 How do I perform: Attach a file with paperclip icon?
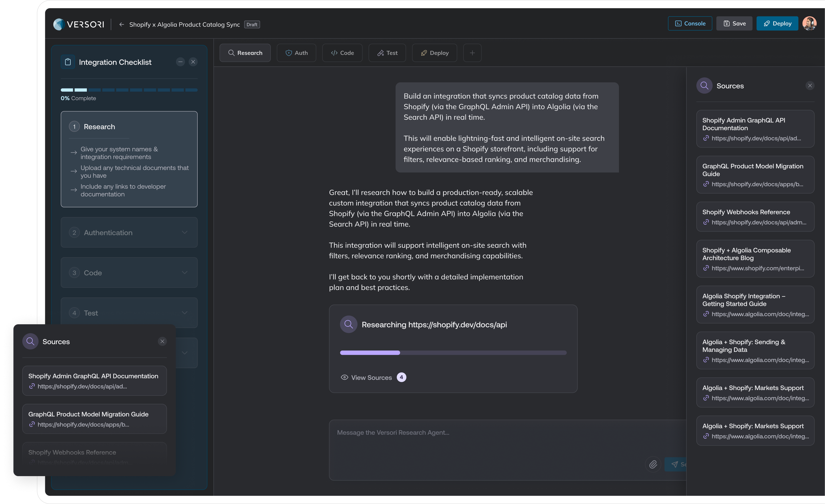click(x=653, y=464)
